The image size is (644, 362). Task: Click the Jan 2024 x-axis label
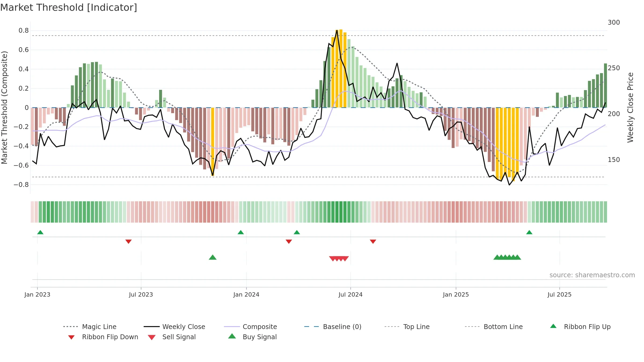pos(246,295)
